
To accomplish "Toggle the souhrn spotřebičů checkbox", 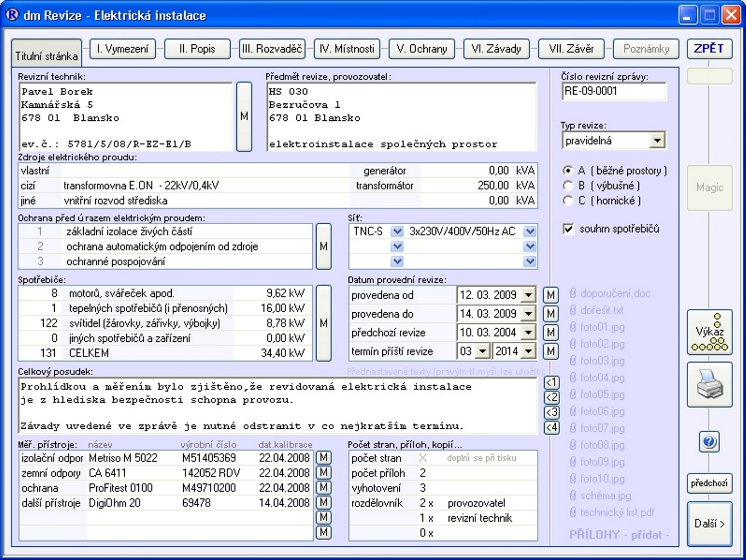I will pyautogui.click(x=568, y=229).
